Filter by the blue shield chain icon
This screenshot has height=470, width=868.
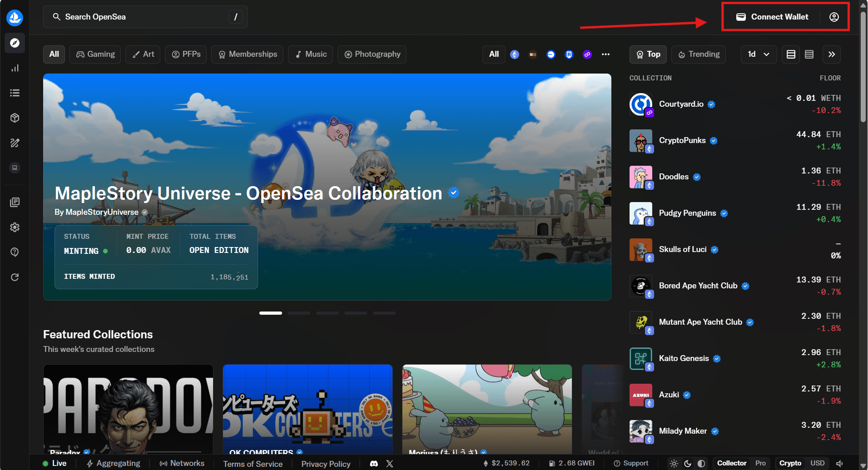click(569, 54)
